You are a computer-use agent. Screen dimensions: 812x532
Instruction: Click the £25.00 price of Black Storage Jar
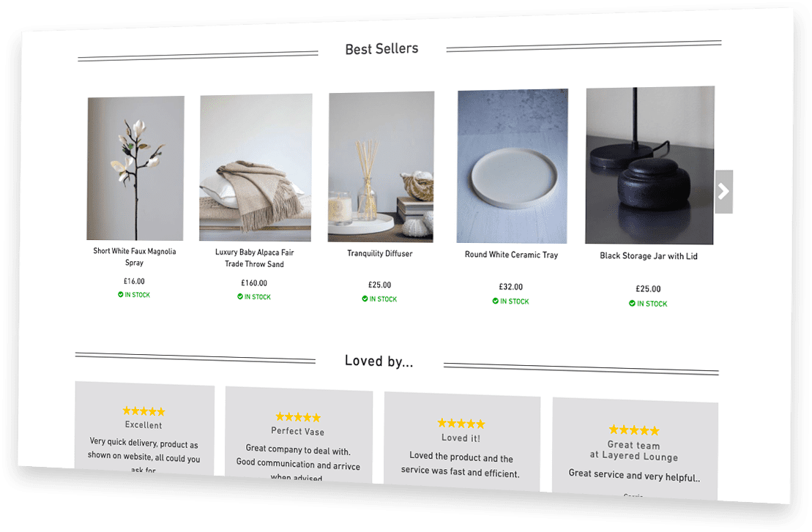pos(648,289)
